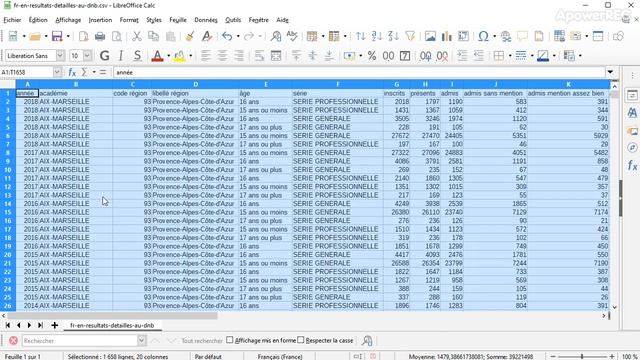
Task: Click the zoom-in plus button in the status bar
Action: point(612,356)
